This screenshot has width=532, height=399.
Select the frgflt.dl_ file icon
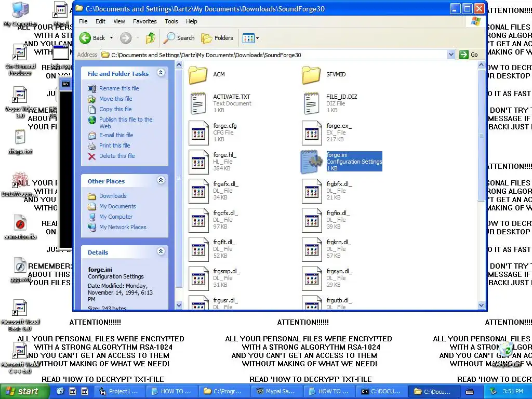tap(198, 249)
